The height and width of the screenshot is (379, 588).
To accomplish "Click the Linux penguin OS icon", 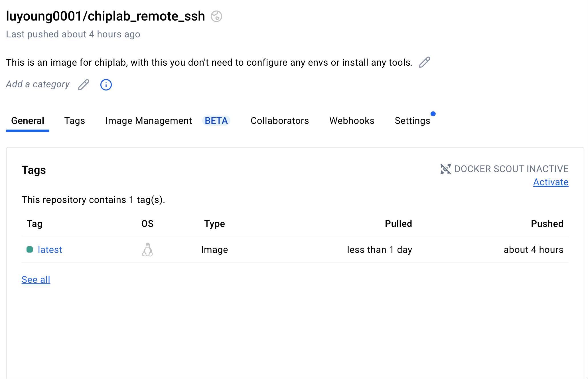I will click(x=147, y=250).
